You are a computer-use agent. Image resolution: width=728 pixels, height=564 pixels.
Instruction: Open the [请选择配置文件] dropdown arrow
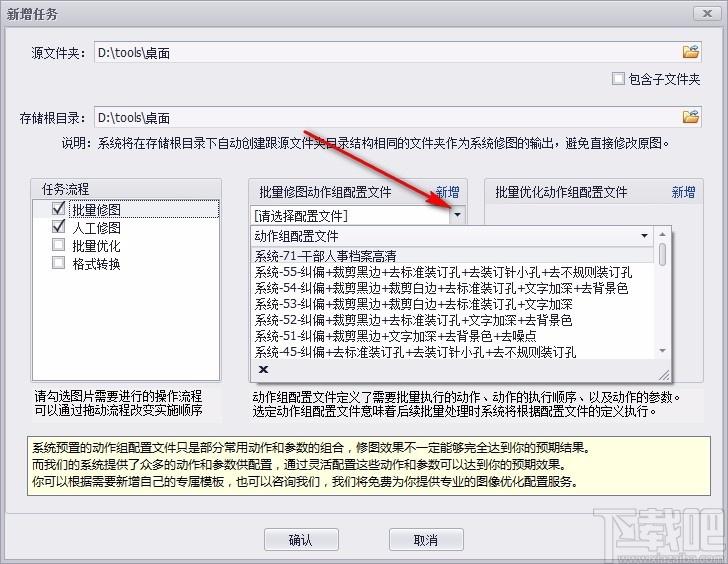point(457,215)
